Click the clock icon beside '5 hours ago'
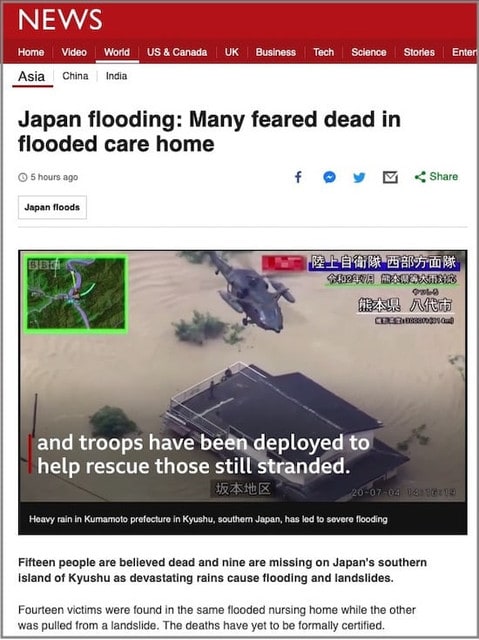Image resolution: width=479 pixels, height=640 pixels. tap(22, 177)
